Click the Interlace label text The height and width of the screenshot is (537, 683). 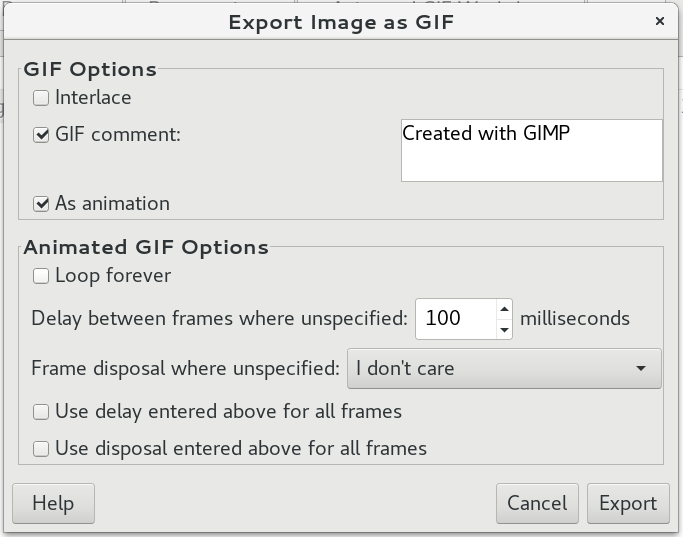tap(93, 98)
